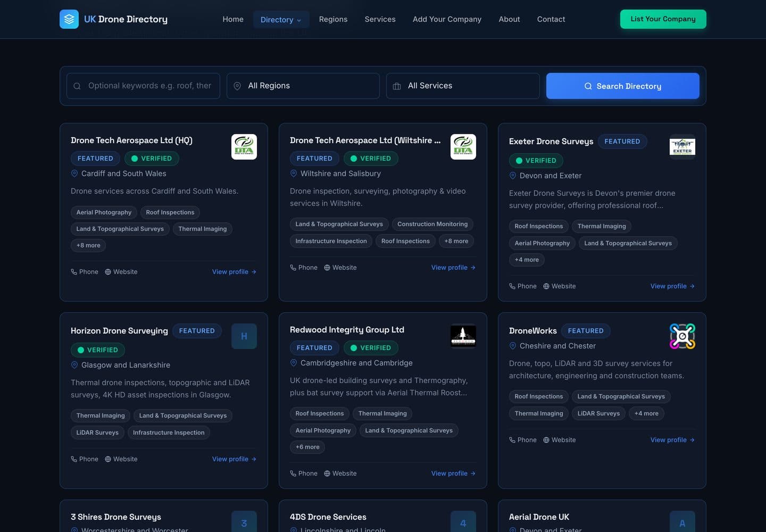Expand +8 more services on Drone Tech HQ

coord(88,245)
